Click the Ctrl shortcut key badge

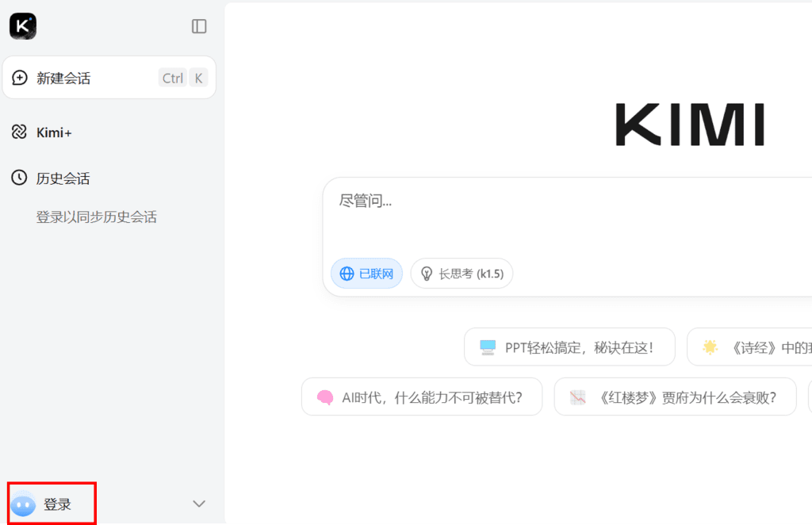pyautogui.click(x=172, y=79)
